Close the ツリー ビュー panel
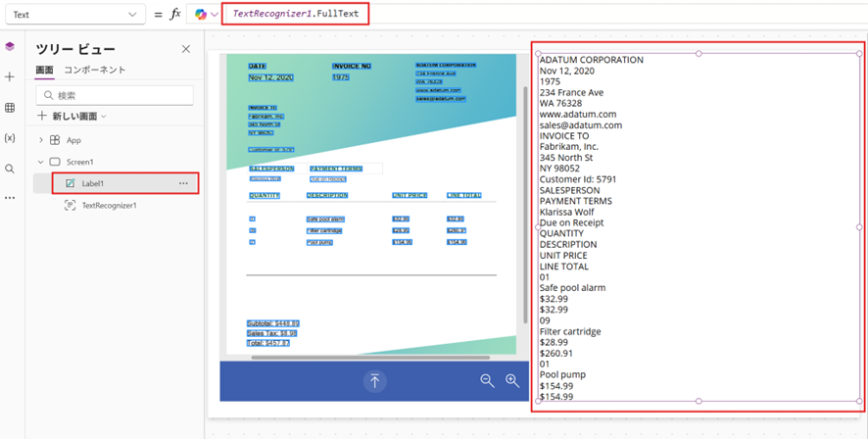The height and width of the screenshot is (439, 868). (x=186, y=49)
